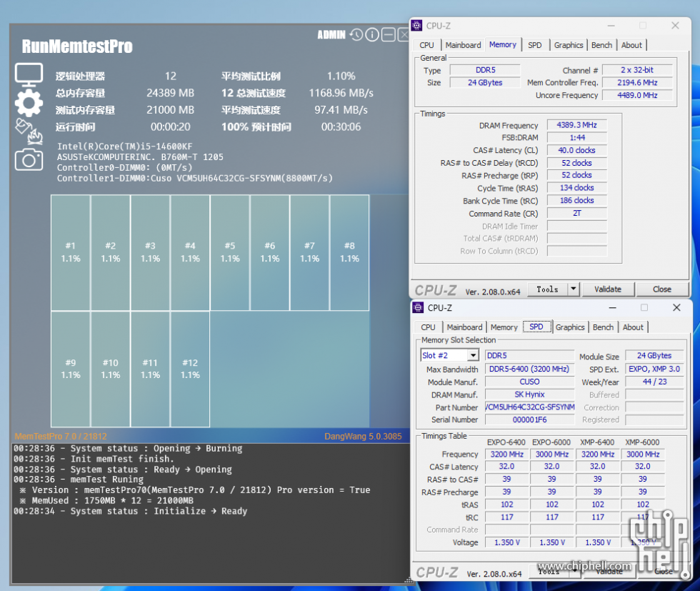Select memtest thread tile #10
700x591 pixels.
pos(110,369)
